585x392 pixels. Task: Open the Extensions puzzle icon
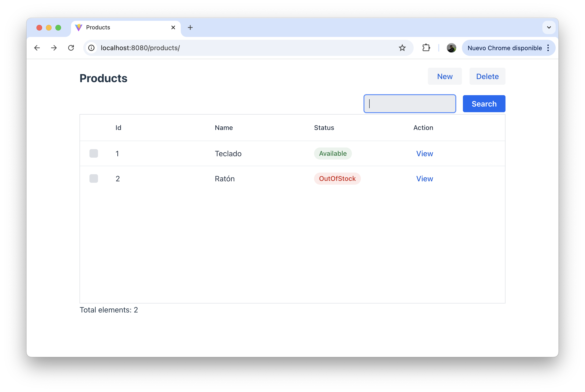pos(426,48)
